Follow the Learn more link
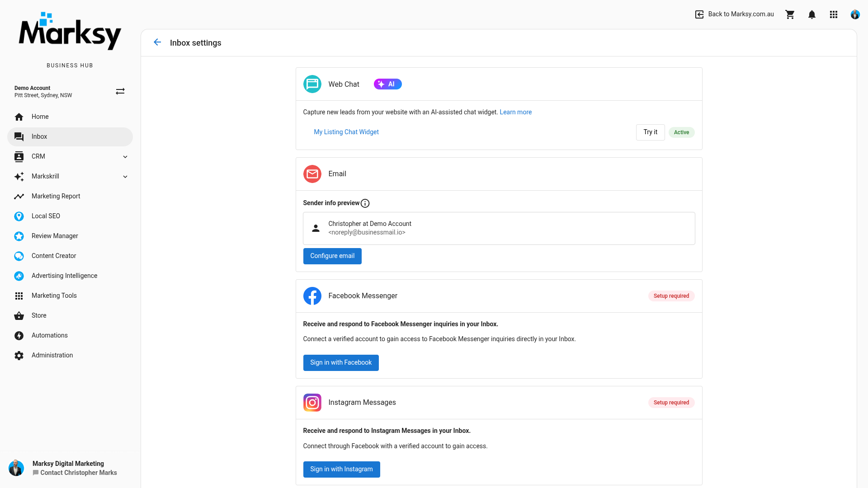This screenshot has height=488, width=868. click(515, 113)
